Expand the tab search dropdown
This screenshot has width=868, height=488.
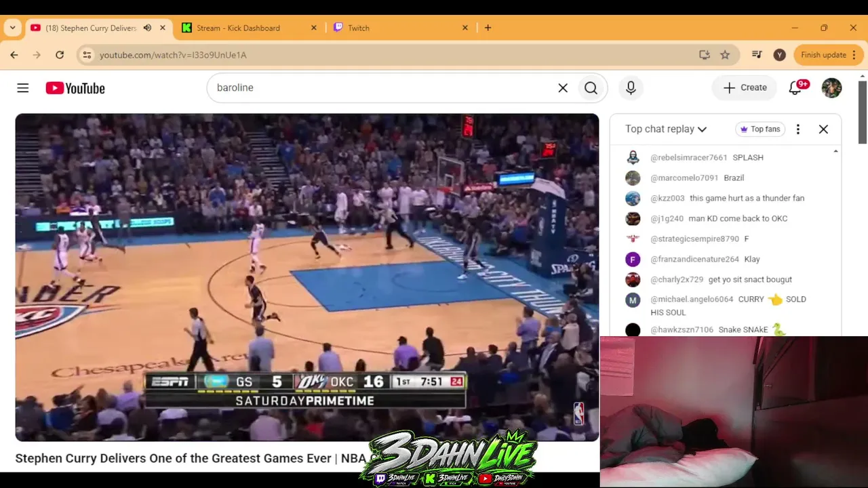coord(13,28)
